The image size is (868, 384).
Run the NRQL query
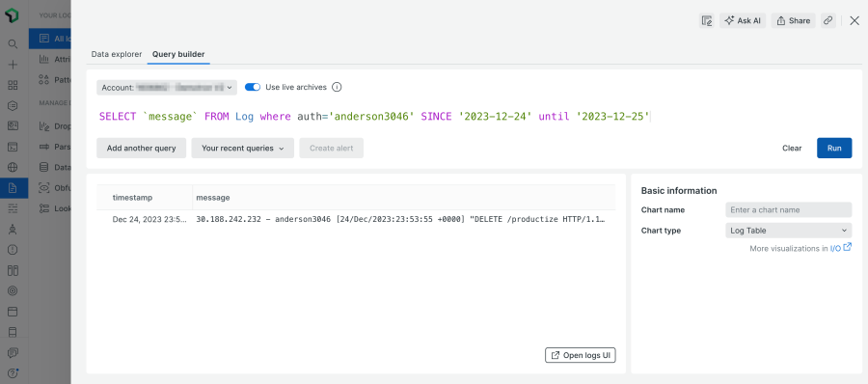point(834,148)
